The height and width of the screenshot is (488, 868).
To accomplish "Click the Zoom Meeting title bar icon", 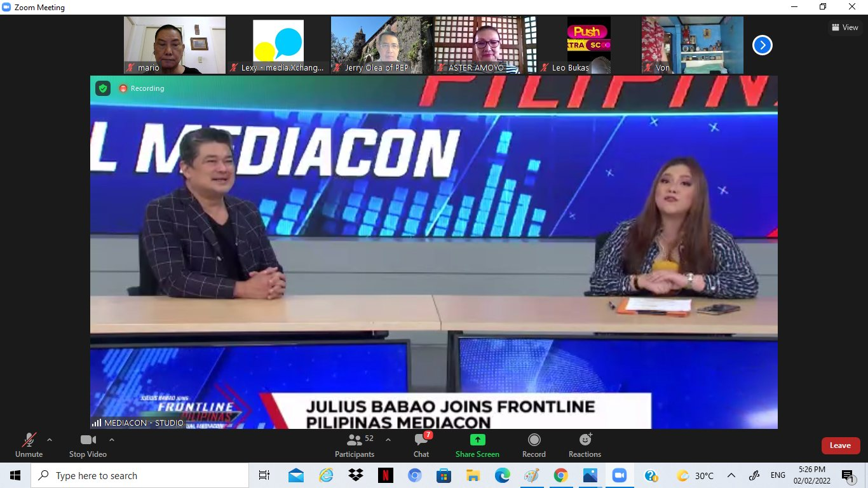I will (x=6, y=7).
